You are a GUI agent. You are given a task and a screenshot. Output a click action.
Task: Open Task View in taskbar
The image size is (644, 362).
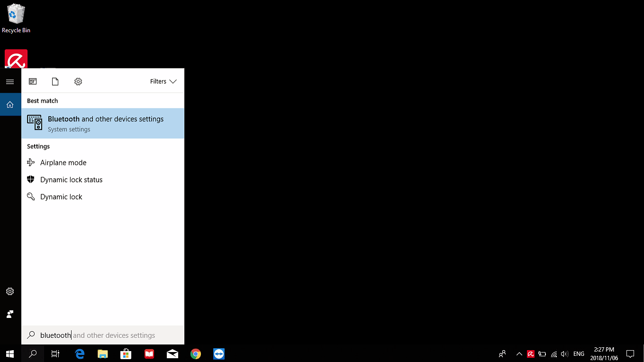(55, 353)
